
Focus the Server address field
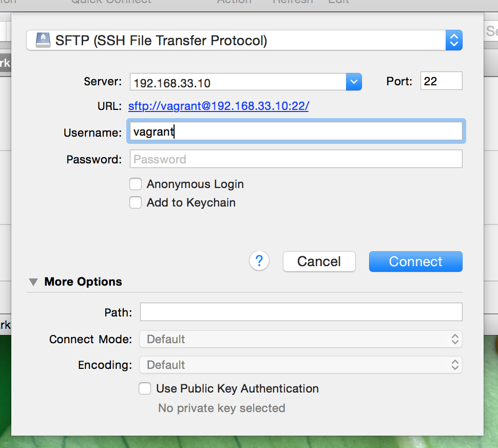tap(238, 82)
